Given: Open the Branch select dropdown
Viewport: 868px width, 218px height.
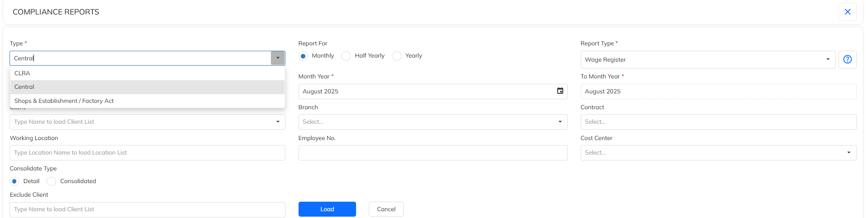Looking at the screenshot, I should (560, 122).
